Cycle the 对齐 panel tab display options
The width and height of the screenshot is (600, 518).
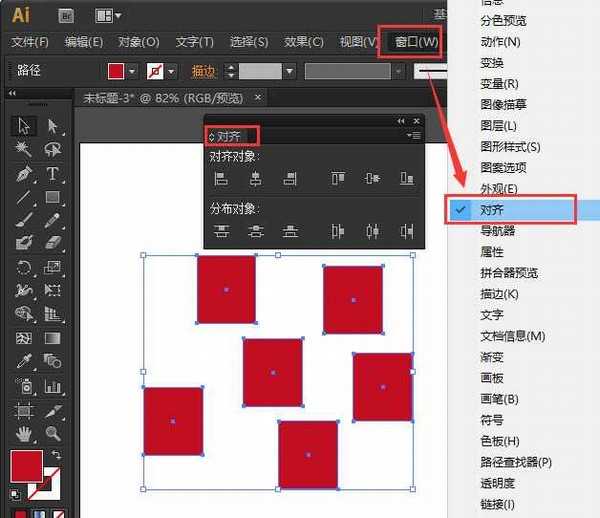pos(212,137)
